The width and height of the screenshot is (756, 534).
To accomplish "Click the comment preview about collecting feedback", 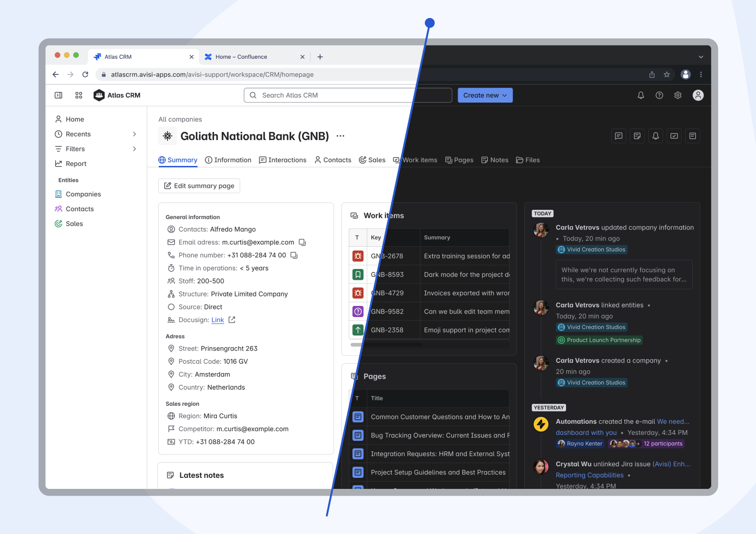I will [x=624, y=275].
